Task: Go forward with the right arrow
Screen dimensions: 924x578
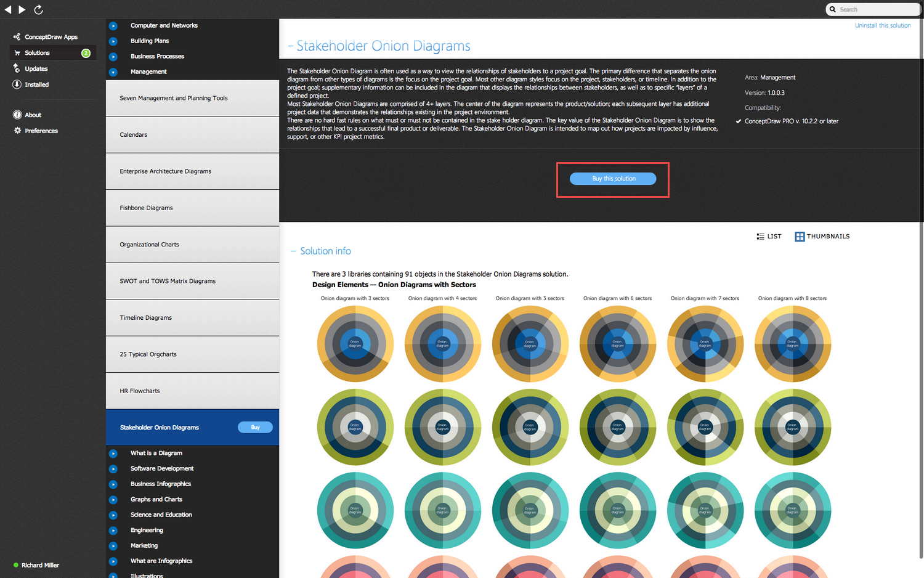Action: tap(22, 9)
